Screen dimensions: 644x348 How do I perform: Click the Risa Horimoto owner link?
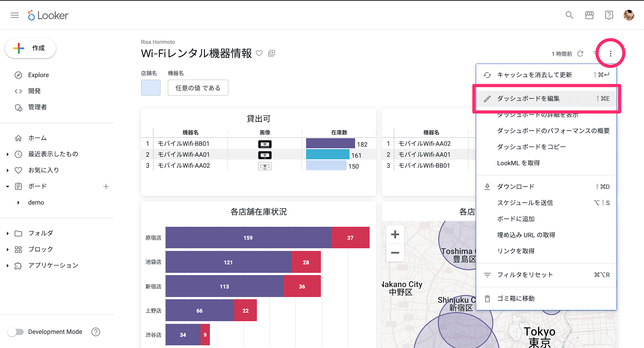click(x=158, y=42)
